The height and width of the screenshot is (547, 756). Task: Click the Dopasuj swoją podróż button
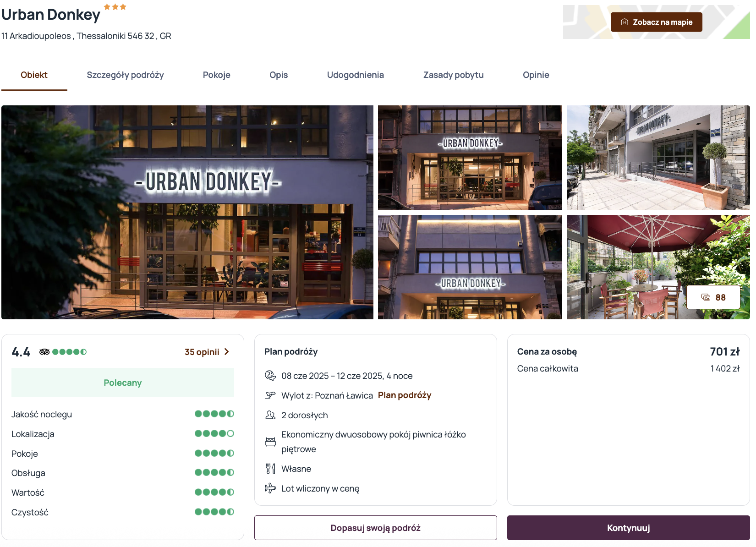coord(376,528)
